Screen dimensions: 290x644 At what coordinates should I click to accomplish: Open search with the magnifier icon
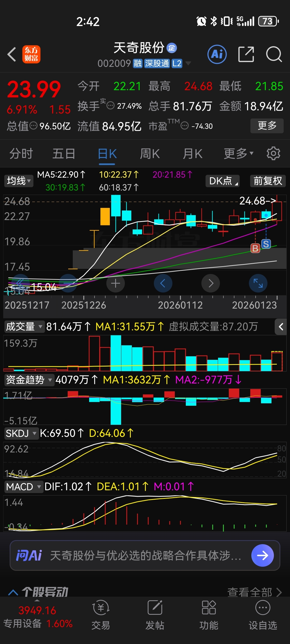[x=274, y=54]
